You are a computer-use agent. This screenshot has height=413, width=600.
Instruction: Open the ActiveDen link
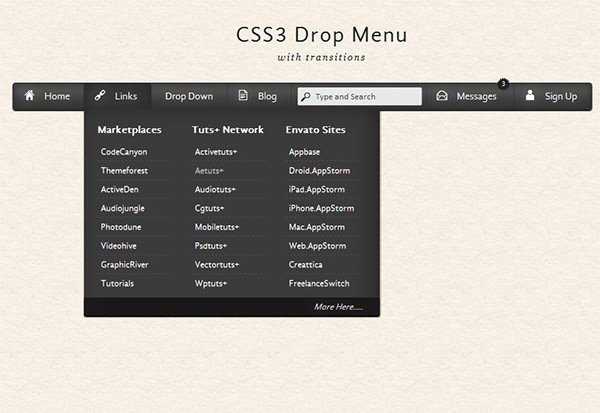[120, 189]
